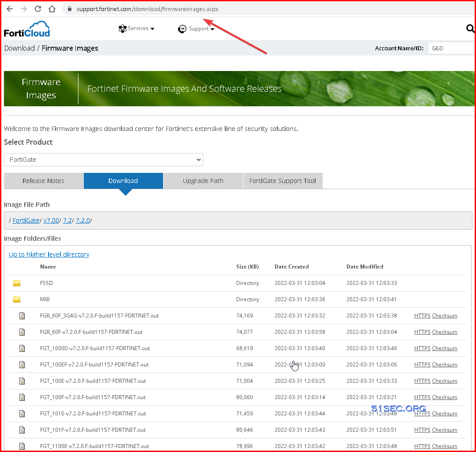Reload the page with the refresh icon
The image size is (476, 452).
pos(38,9)
